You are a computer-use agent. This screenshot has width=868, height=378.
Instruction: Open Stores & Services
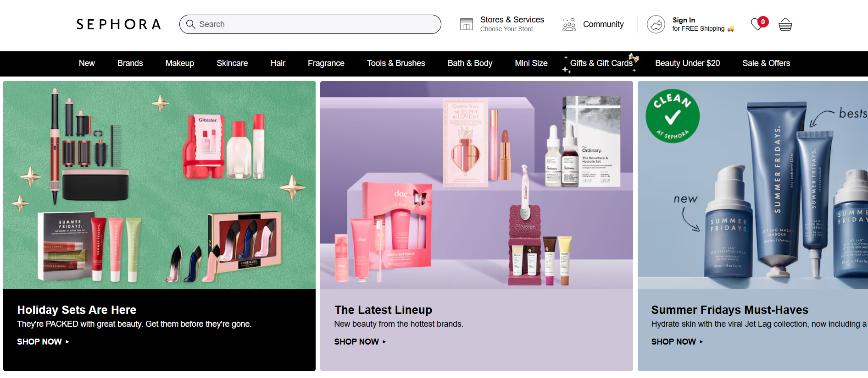click(x=512, y=20)
